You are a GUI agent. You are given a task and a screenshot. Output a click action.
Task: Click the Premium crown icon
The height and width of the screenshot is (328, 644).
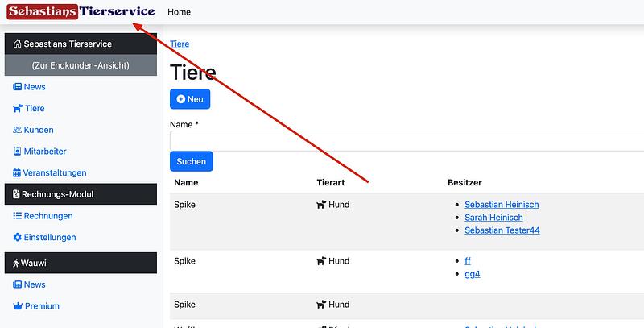pyautogui.click(x=17, y=306)
